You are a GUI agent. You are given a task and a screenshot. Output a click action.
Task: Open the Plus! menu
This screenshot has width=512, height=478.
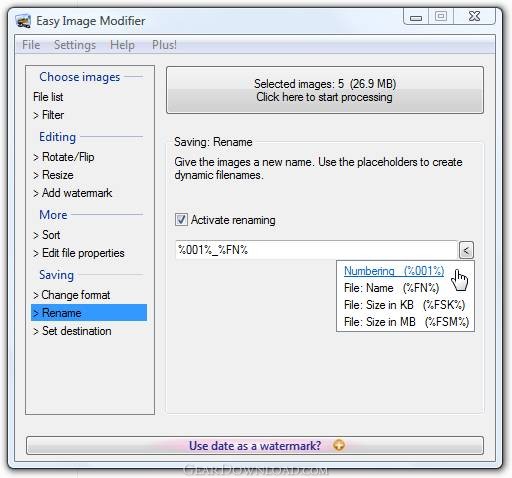click(x=164, y=45)
